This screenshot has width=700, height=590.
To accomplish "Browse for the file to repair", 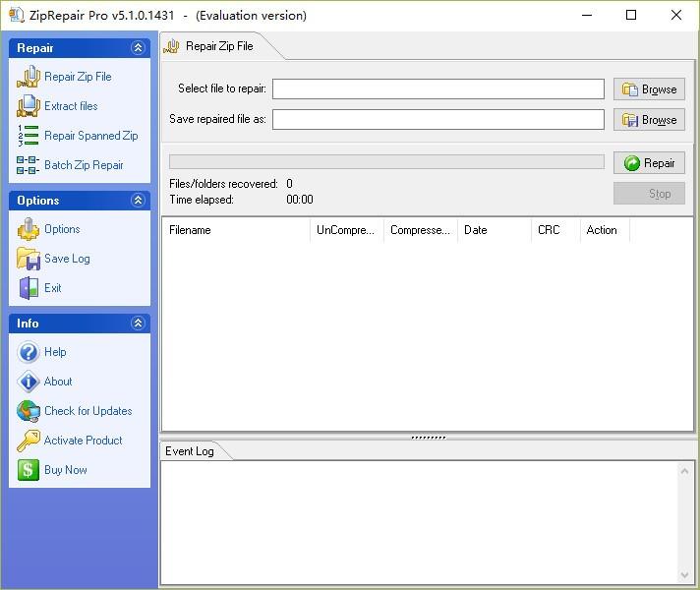I will 649,89.
